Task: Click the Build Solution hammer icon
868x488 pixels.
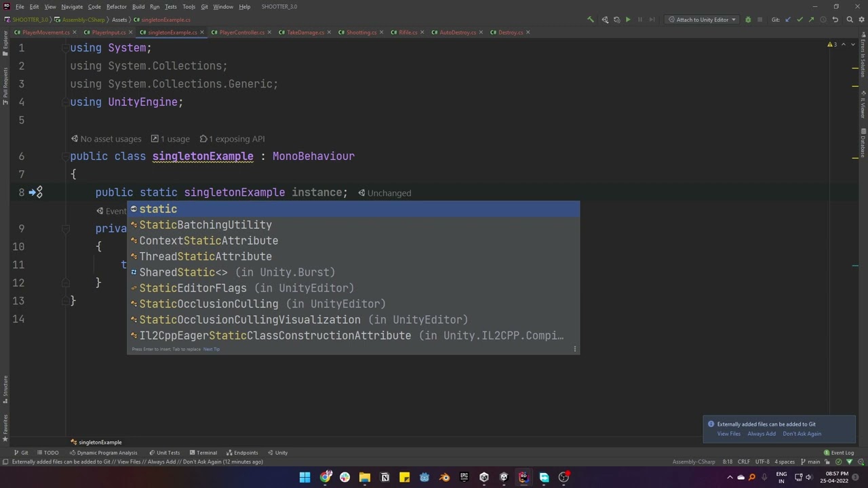Action: [x=590, y=20]
